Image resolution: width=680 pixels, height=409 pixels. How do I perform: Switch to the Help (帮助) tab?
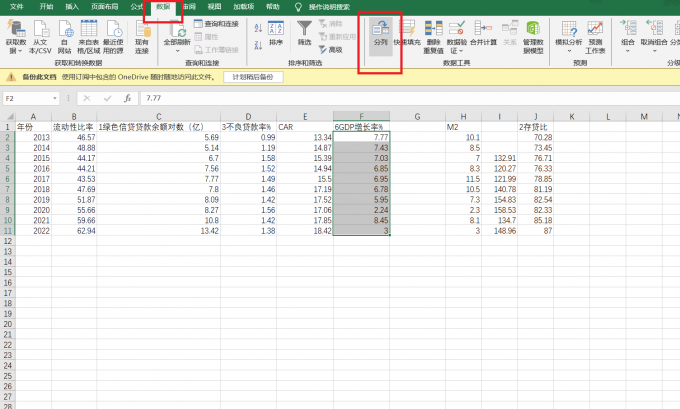click(272, 7)
